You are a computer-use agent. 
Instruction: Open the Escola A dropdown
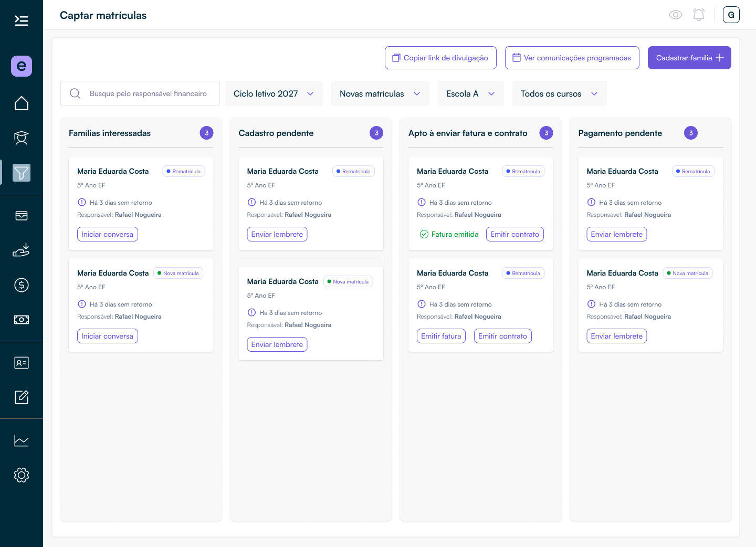[471, 93]
